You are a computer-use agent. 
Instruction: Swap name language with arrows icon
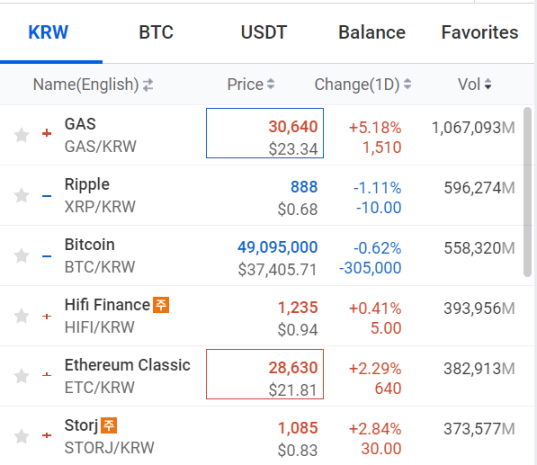pyautogui.click(x=148, y=85)
